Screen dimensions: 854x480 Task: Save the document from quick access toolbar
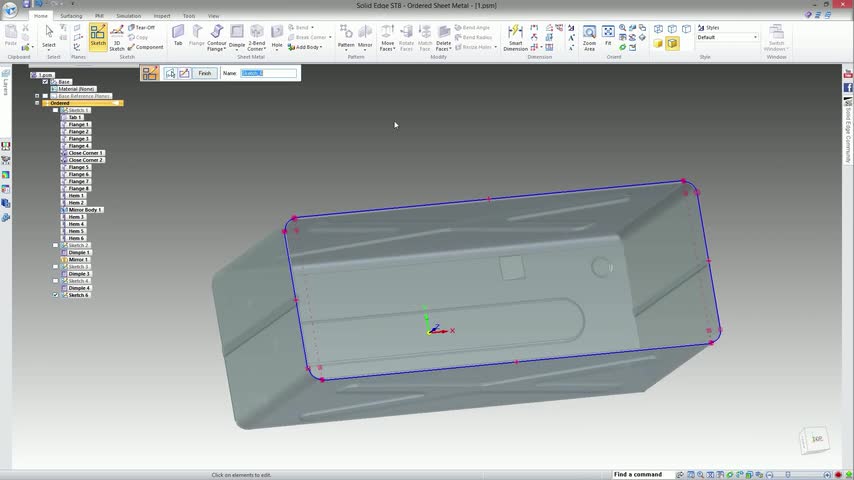click(26, 4)
